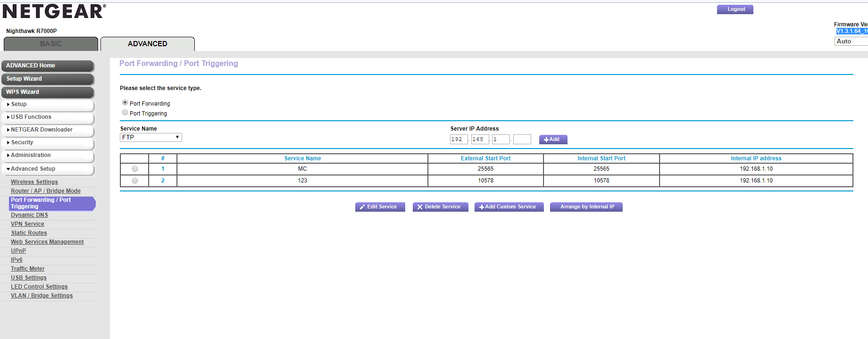
Task: Click the MC service name cell
Action: click(x=302, y=169)
